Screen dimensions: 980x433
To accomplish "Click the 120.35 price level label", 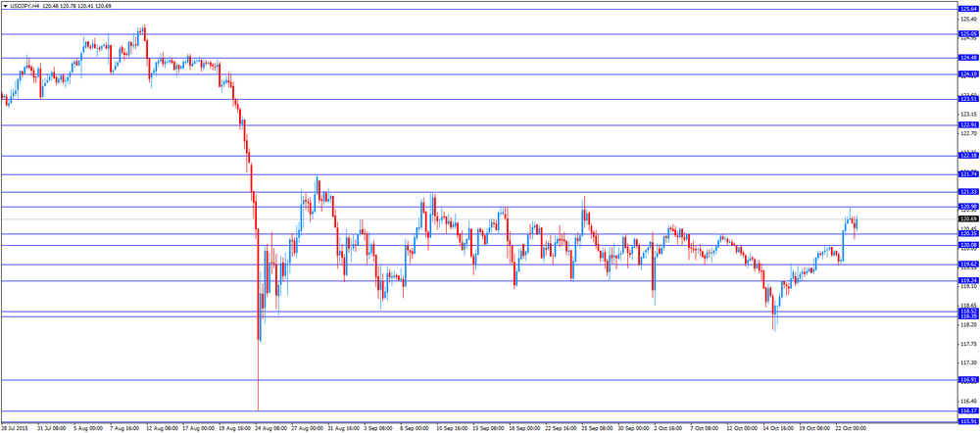I will (969, 233).
